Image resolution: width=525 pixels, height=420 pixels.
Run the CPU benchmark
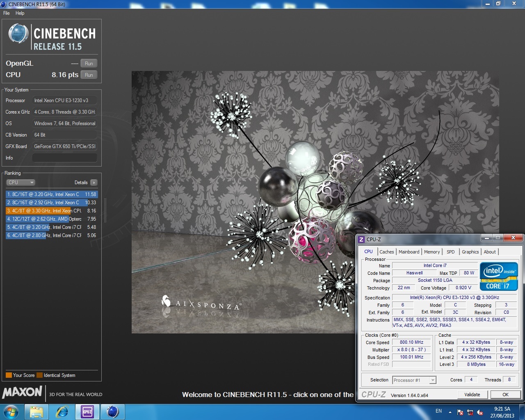tap(89, 75)
